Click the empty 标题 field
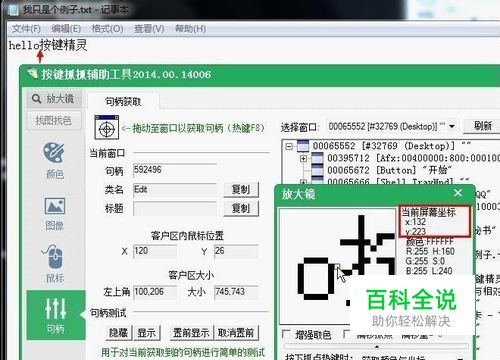The height and width of the screenshot is (360, 500). click(x=175, y=209)
